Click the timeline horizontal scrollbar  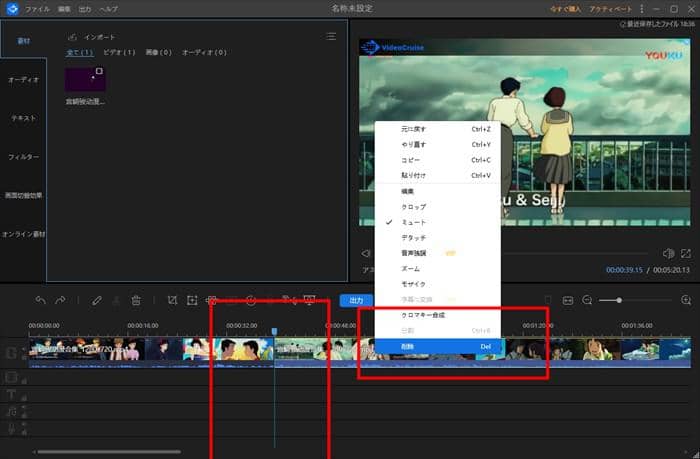(x=109, y=452)
